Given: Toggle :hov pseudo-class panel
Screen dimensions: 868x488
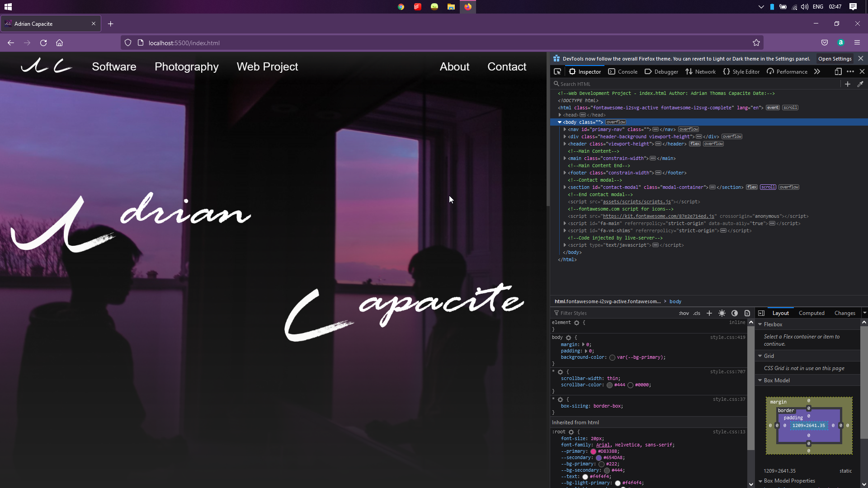Looking at the screenshot, I should 684,313.
